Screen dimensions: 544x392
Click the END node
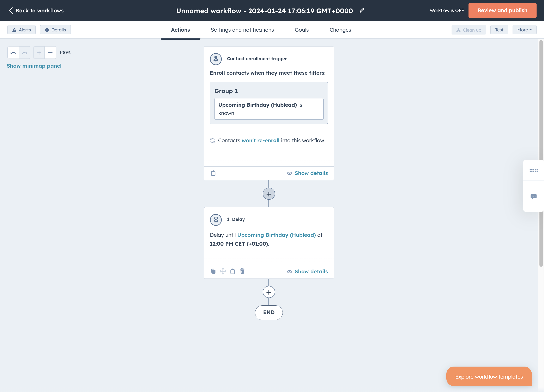(269, 312)
